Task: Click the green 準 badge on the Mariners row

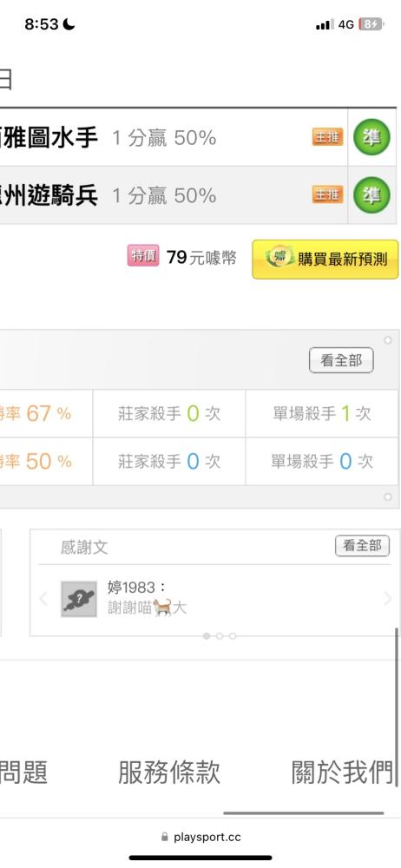Action: coord(371,137)
